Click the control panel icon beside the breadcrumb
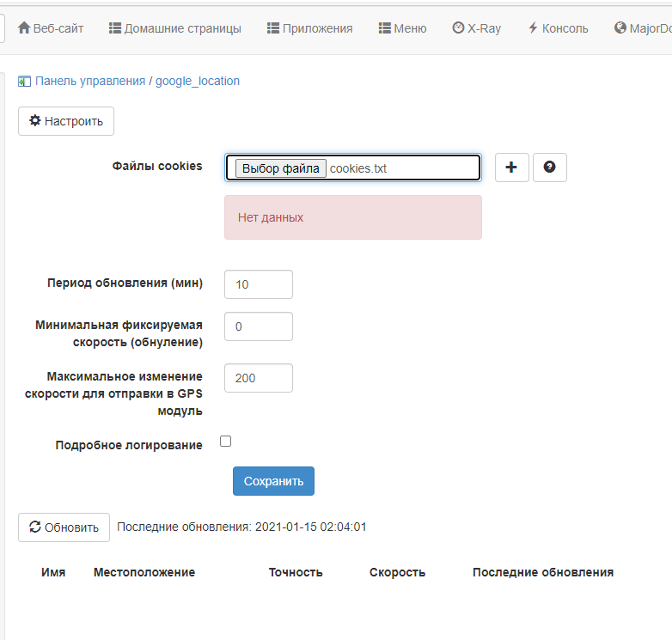 (x=24, y=82)
